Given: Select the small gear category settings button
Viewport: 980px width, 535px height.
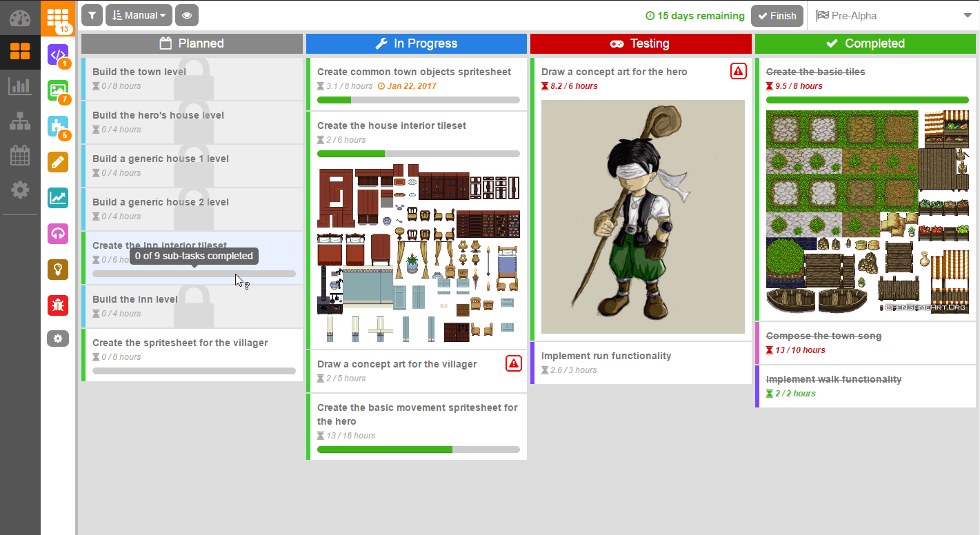Looking at the screenshot, I should tap(58, 339).
